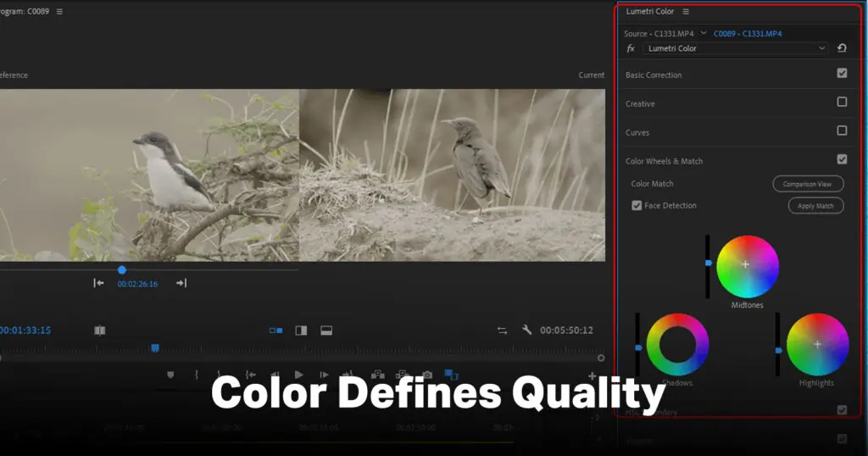Reset the Lumetri Color effect

click(x=842, y=48)
